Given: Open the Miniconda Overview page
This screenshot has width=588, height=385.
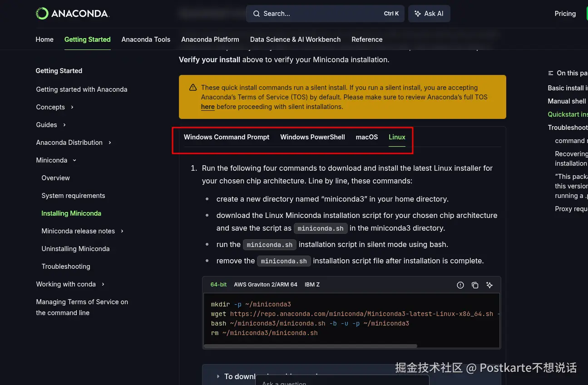Looking at the screenshot, I should tap(55, 178).
